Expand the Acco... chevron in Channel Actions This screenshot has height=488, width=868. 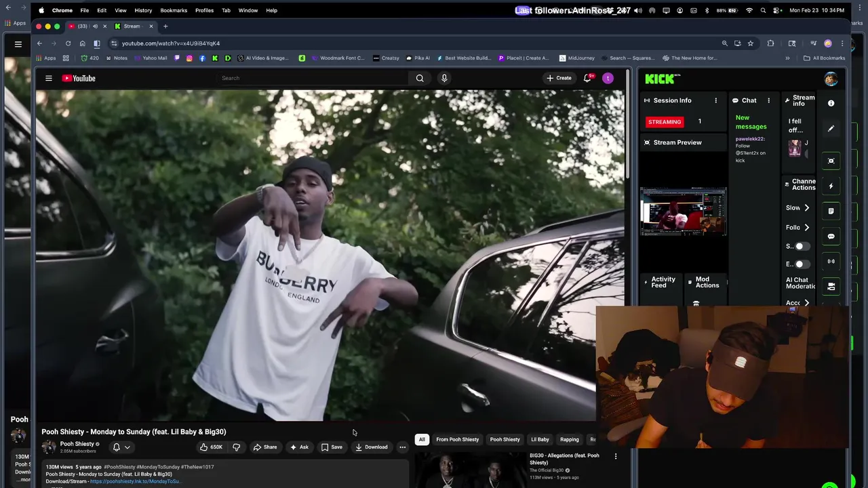coord(806,303)
